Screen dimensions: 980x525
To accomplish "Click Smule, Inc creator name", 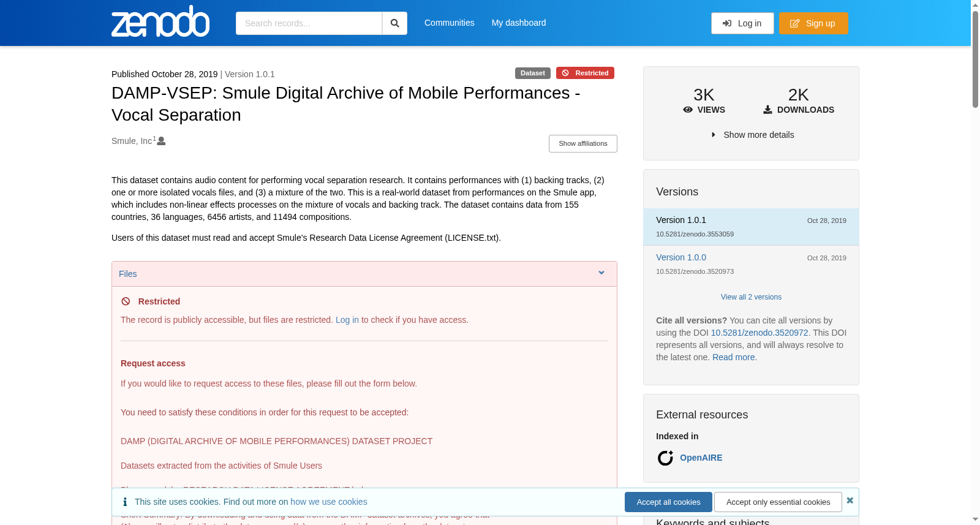I will pos(132,141).
